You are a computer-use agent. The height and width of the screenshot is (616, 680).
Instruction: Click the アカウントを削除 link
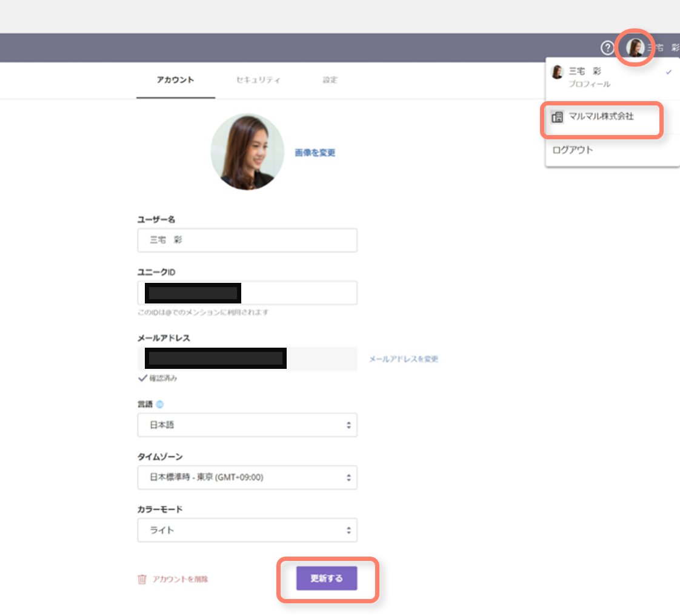(180, 579)
